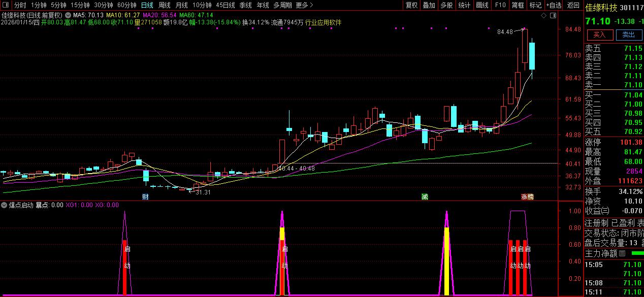The width and height of the screenshot is (644, 297).
Task: Click the 买二 price 71.00
Action: 633,104
